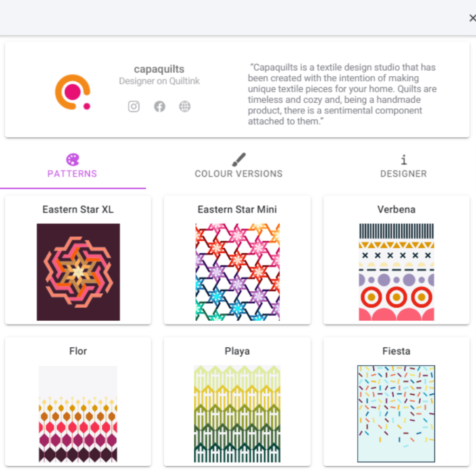Open capaquilts Facebook page icon
Image resolution: width=476 pixels, height=476 pixels.
pyautogui.click(x=159, y=106)
